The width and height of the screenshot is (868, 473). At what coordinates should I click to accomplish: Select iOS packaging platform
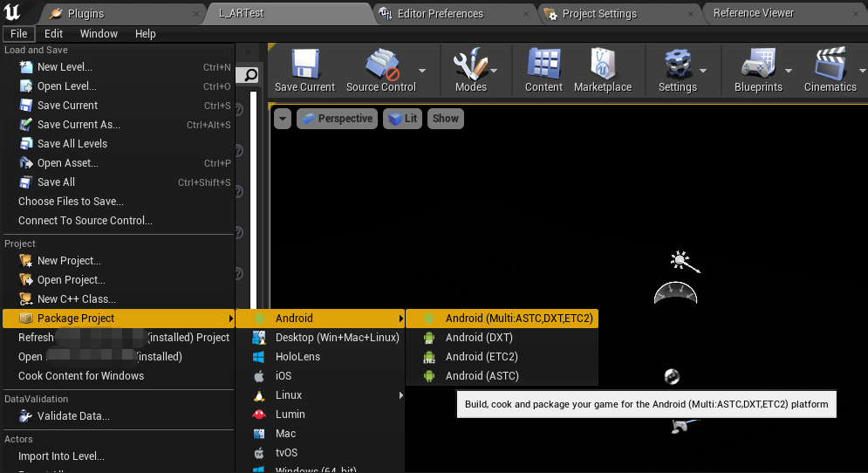tap(320, 376)
